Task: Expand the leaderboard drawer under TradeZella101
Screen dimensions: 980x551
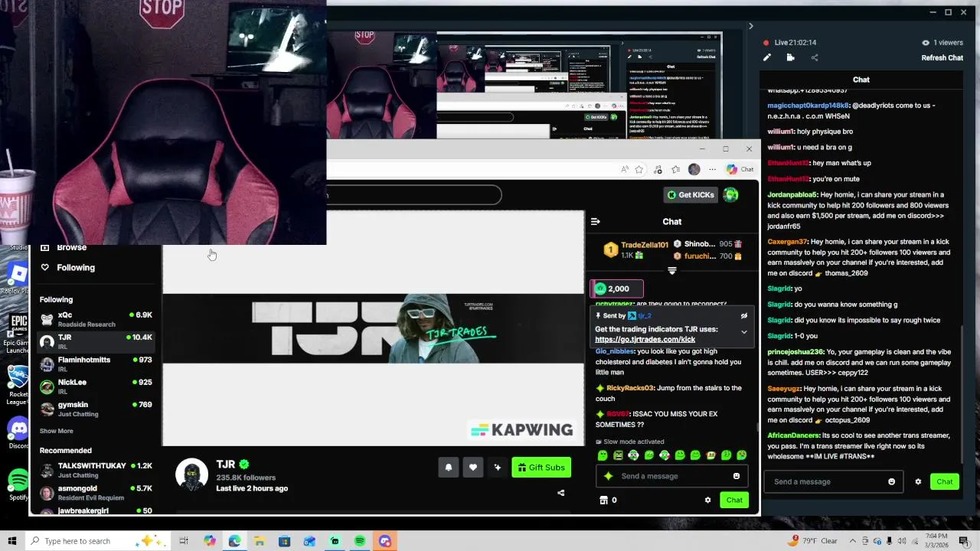Action: pyautogui.click(x=672, y=271)
